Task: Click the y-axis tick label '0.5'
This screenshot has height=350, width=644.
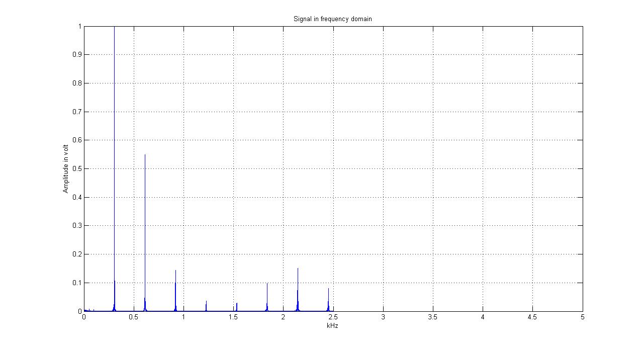Action: (x=76, y=168)
